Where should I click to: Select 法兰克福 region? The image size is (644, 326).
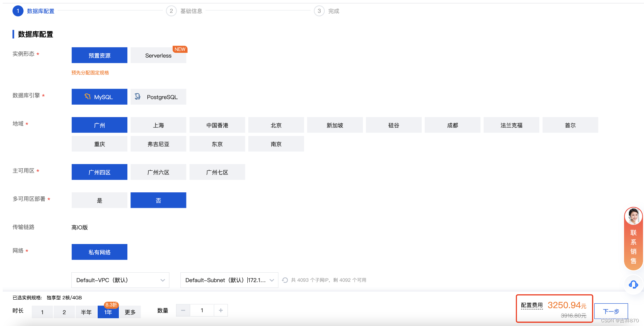click(x=511, y=125)
